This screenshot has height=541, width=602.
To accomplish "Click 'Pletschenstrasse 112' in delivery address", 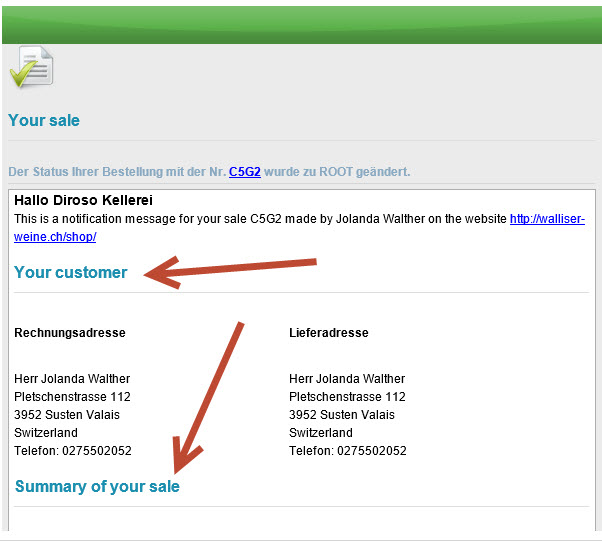I will pyautogui.click(x=347, y=397).
